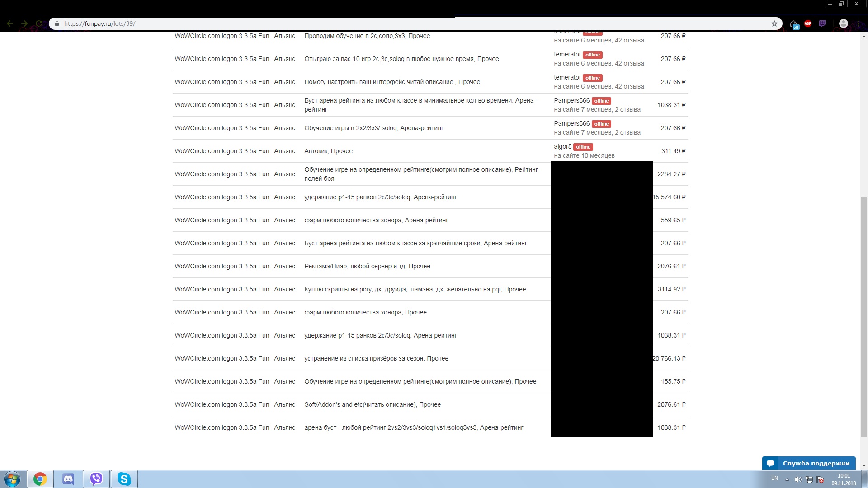
Task: Open seller Pampers666 arena boost listing
Action: pyautogui.click(x=420, y=105)
